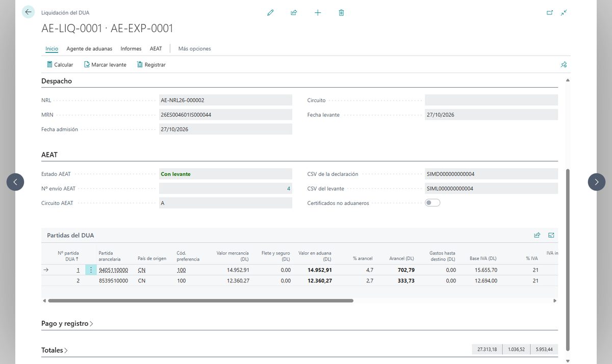612x364 pixels.
Task: Click Marcar levante action
Action: coord(105,65)
